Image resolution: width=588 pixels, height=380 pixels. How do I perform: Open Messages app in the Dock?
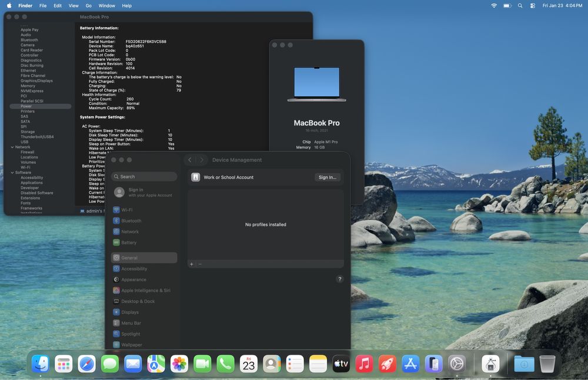pos(110,364)
